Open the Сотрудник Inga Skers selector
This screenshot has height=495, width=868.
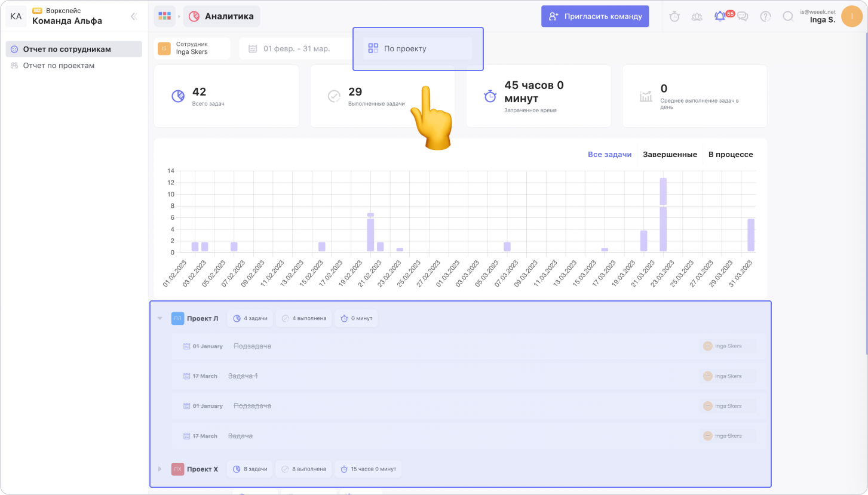(192, 48)
